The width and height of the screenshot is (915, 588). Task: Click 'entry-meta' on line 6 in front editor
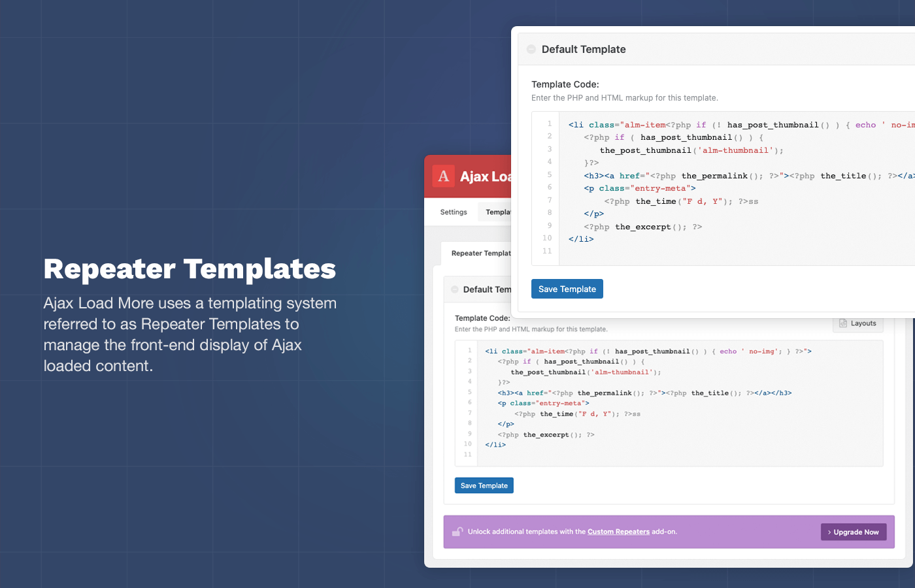pyautogui.click(x=660, y=188)
